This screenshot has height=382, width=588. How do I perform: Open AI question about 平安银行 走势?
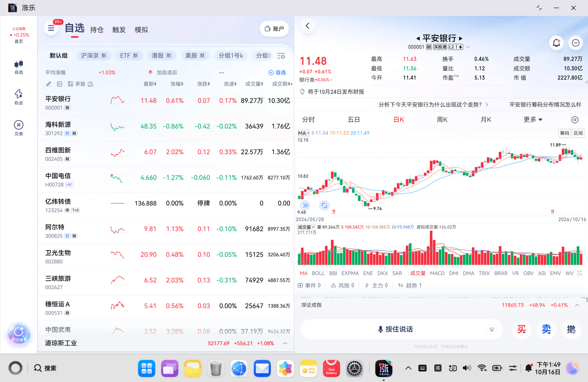pyautogui.click(x=433, y=105)
